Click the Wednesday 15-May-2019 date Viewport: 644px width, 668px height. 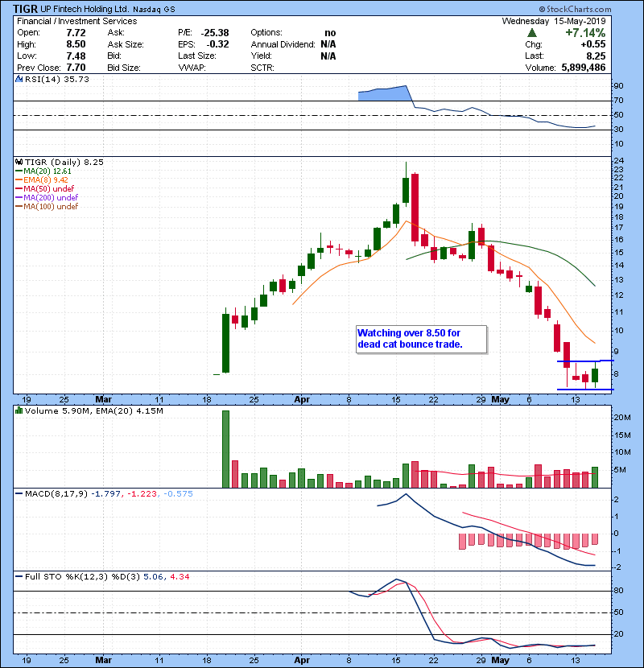(x=554, y=21)
